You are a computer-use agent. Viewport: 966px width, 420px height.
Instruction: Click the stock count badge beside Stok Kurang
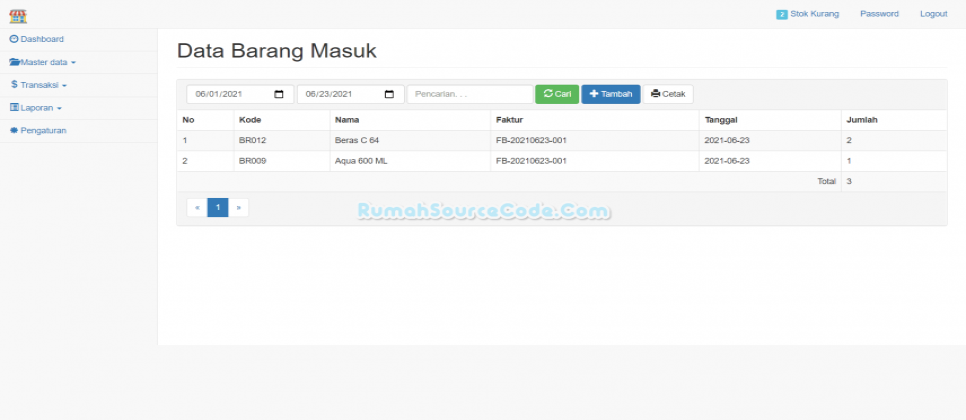782,15
